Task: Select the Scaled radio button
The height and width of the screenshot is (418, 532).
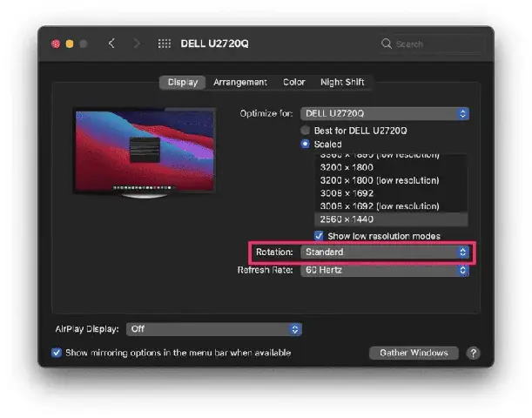Action: (x=305, y=144)
